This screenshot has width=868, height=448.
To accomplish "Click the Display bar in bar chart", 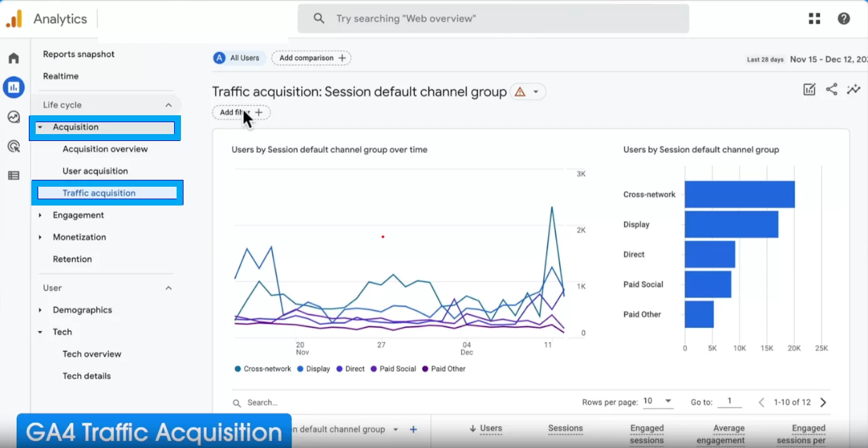I will 731,224.
